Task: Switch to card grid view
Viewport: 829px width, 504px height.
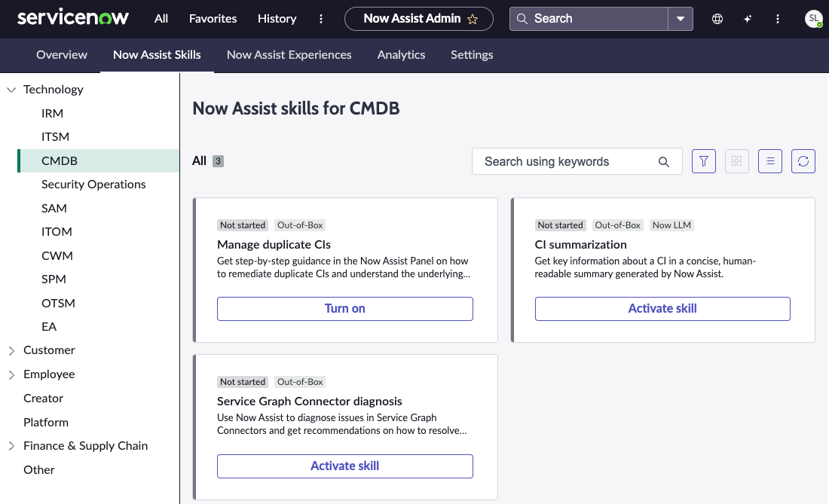Action: point(736,161)
